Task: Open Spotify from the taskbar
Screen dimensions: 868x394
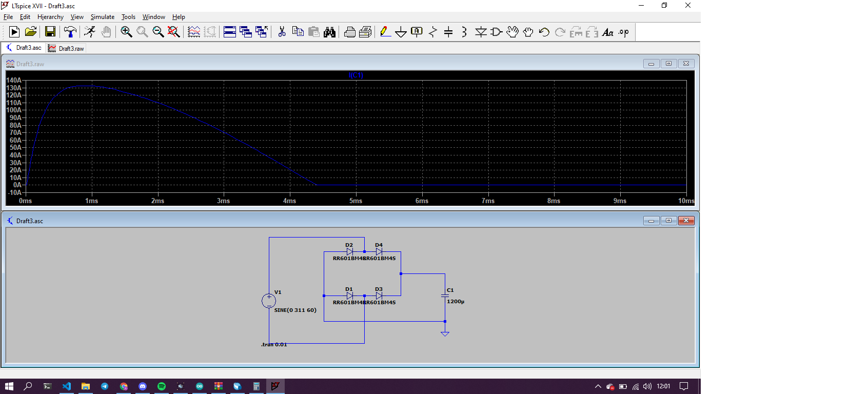Action: point(162,386)
